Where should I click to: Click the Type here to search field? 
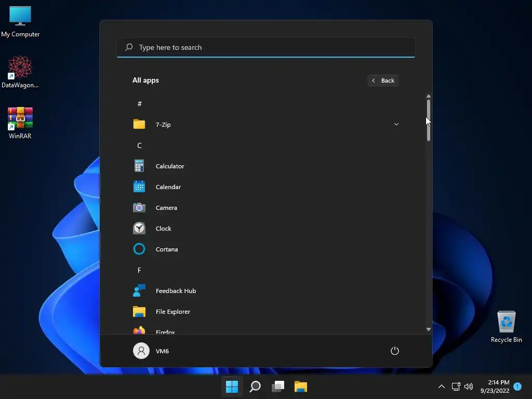[x=266, y=47]
